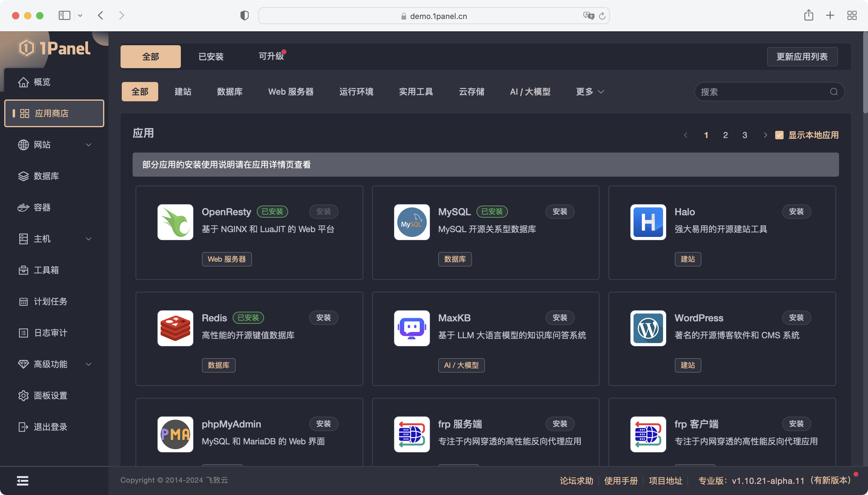This screenshot has height=495, width=868.
Task: Click the search magnifier icon
Action: coord(833,92)
